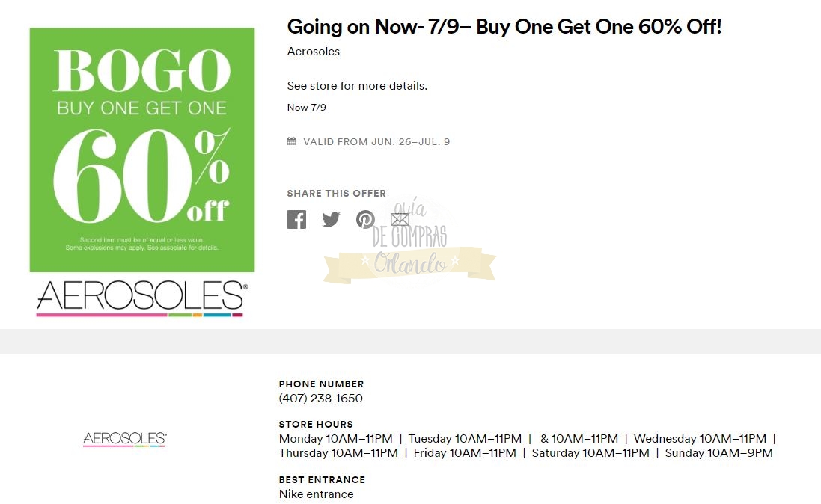The image size is (821, 504).
Task: Select the "Nike entrance" text
Action: tap(316, 494)
